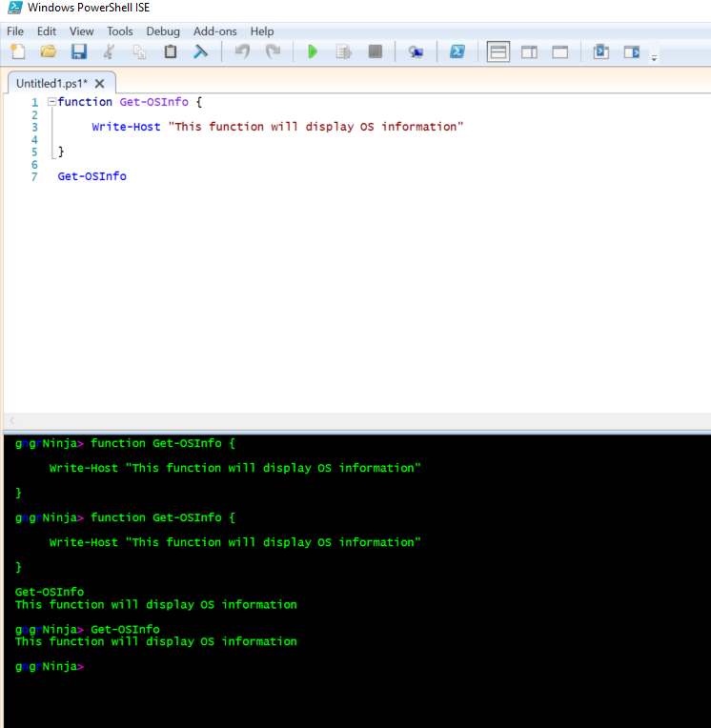Select the Untitled1.ps1 script tab
711x728 pixels.
click(x=51, y=83)
